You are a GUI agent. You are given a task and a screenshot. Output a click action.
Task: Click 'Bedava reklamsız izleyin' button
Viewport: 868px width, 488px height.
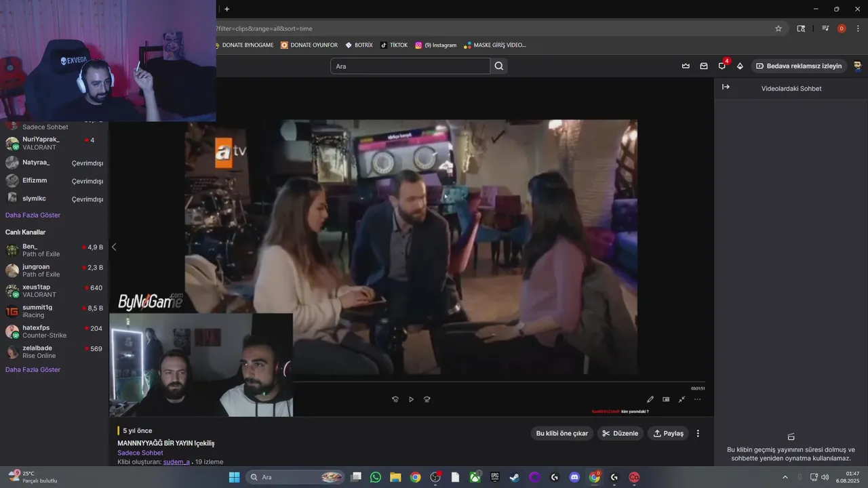point(799,66)
